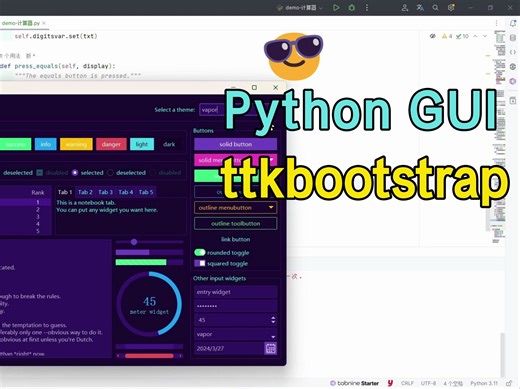Switch the squared toggle
520x389 pixels.
click(x=199, y=263)
